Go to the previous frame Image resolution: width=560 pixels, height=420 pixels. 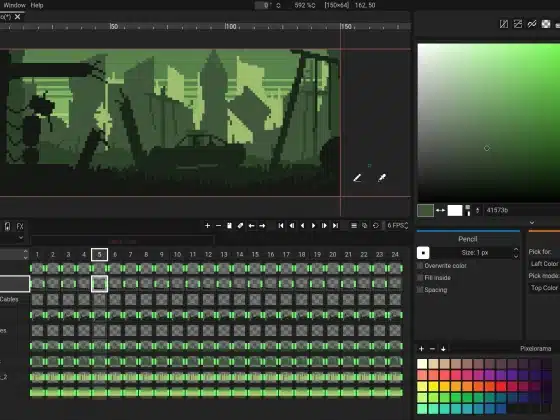[x=292, y=225]
